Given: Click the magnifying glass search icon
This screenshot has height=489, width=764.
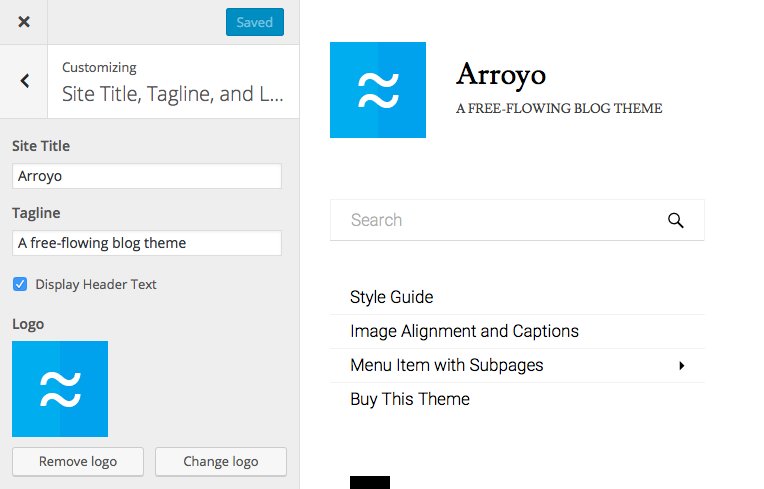Looking at the screenshot, I should pos(676,221).
